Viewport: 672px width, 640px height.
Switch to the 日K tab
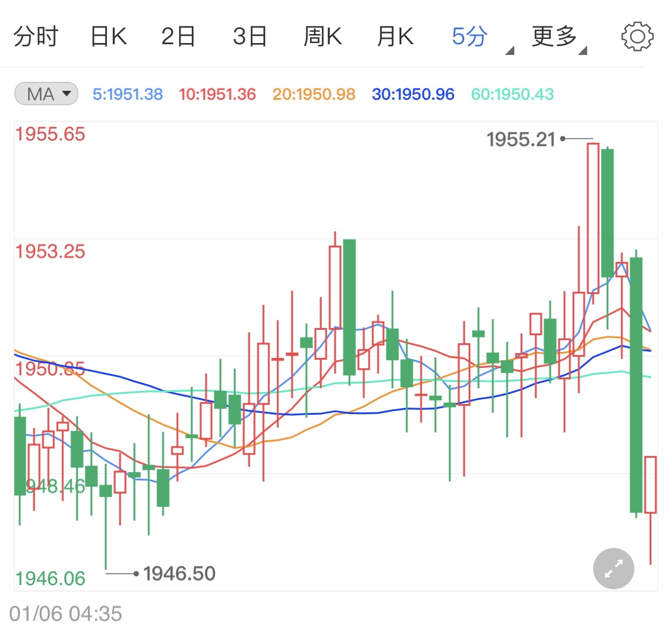click(108, 36)
